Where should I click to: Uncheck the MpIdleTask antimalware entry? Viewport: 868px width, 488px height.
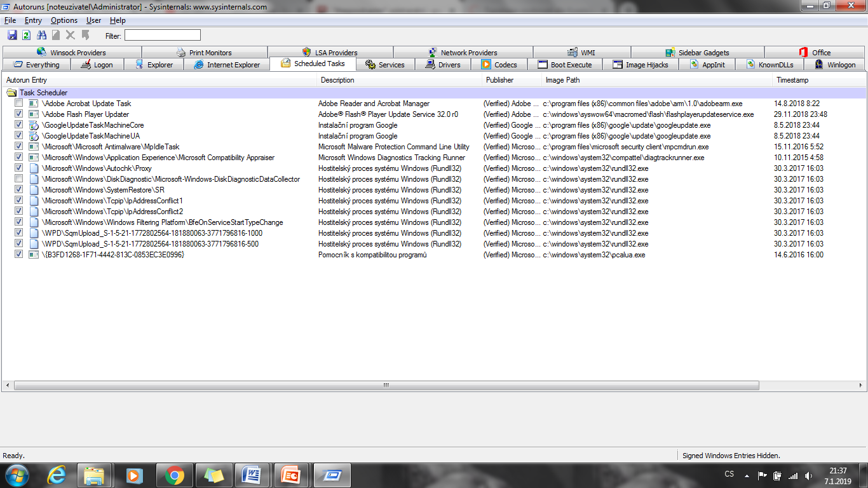click(19, 147)
